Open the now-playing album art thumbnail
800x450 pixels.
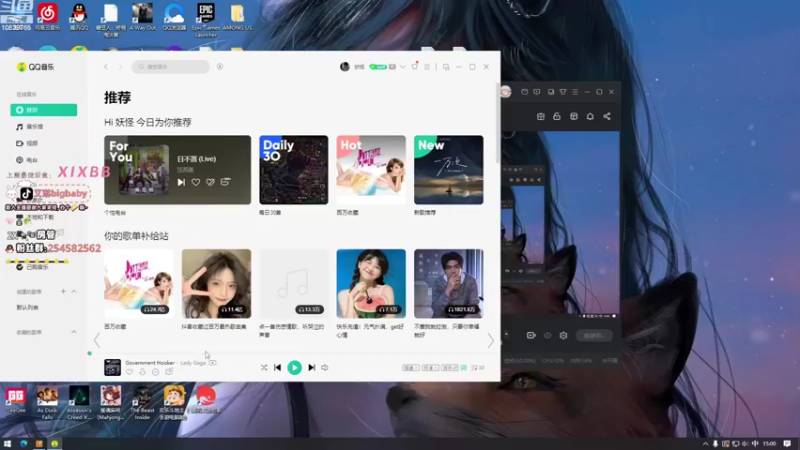[x=112, y=367]
